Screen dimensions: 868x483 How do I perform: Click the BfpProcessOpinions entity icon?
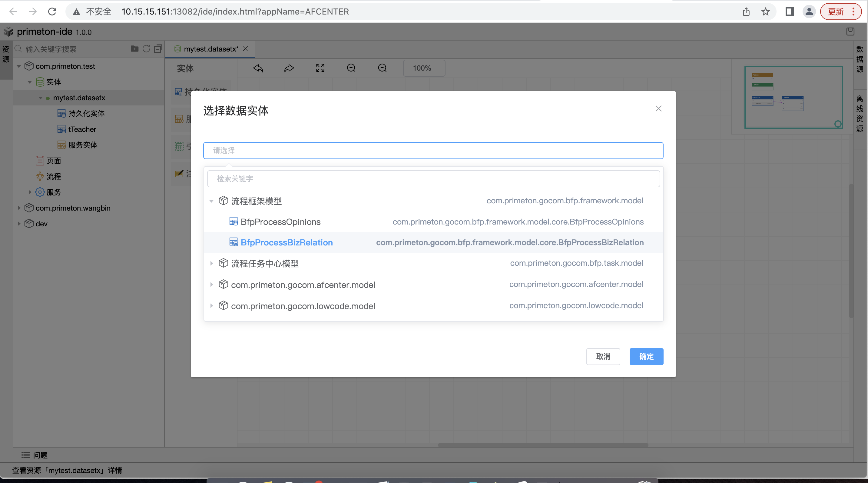coord(234,222)
